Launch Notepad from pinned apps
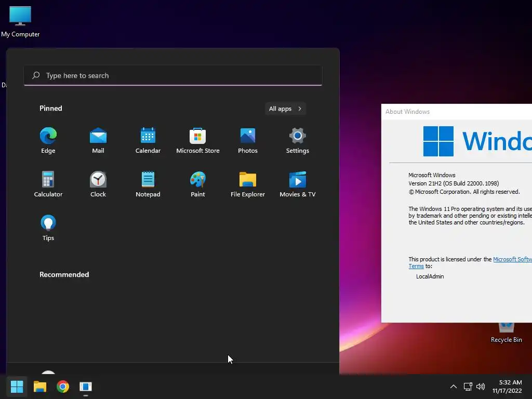The height and width of the screenshot is (399, 532). pyautogui.click(x=148, y=184)
